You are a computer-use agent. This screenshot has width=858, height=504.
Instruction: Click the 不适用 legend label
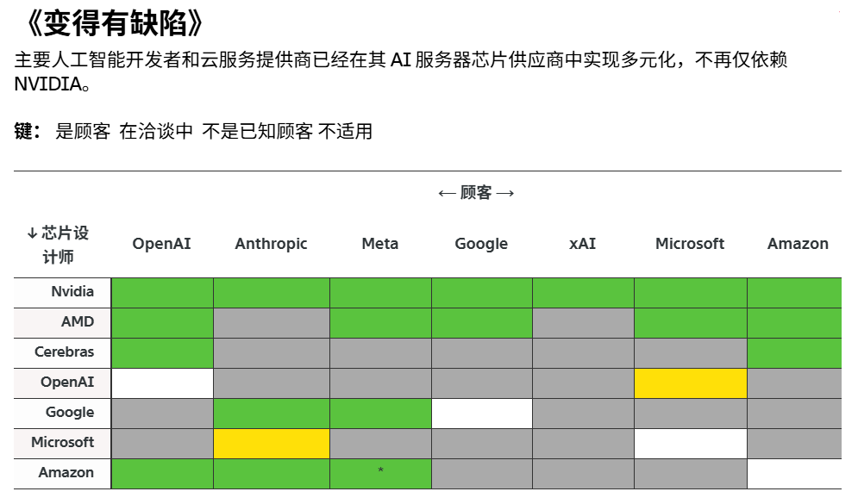345,131
